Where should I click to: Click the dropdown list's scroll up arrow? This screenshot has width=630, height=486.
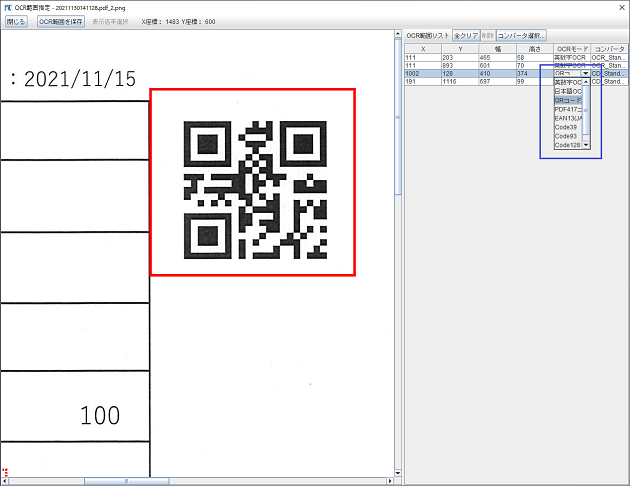coord(586,82)
